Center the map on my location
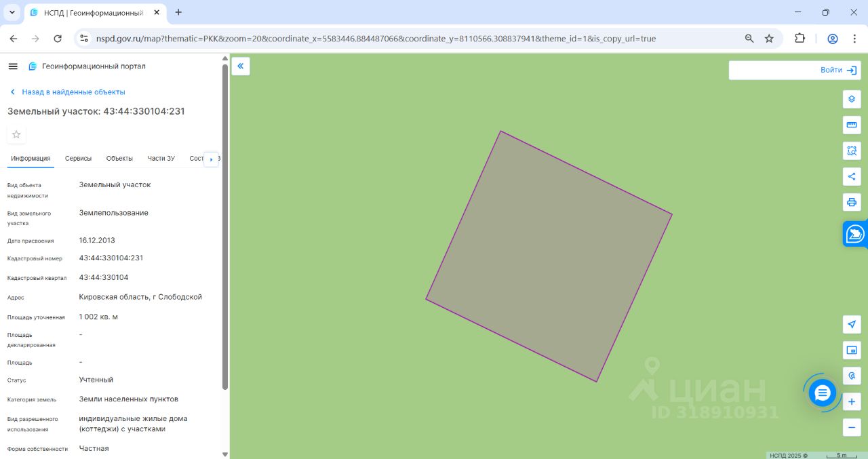This screenshot has width=868, height=459. tap(852, 324)
